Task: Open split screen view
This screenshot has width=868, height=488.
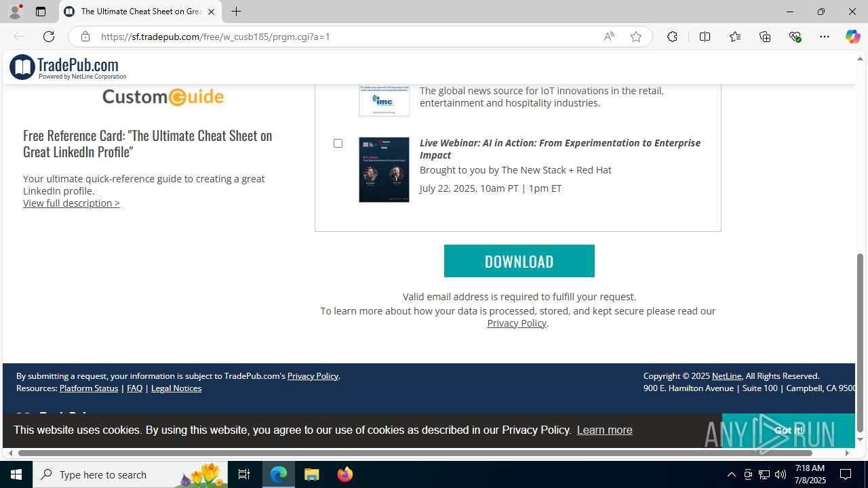Action: click(705, 37)
